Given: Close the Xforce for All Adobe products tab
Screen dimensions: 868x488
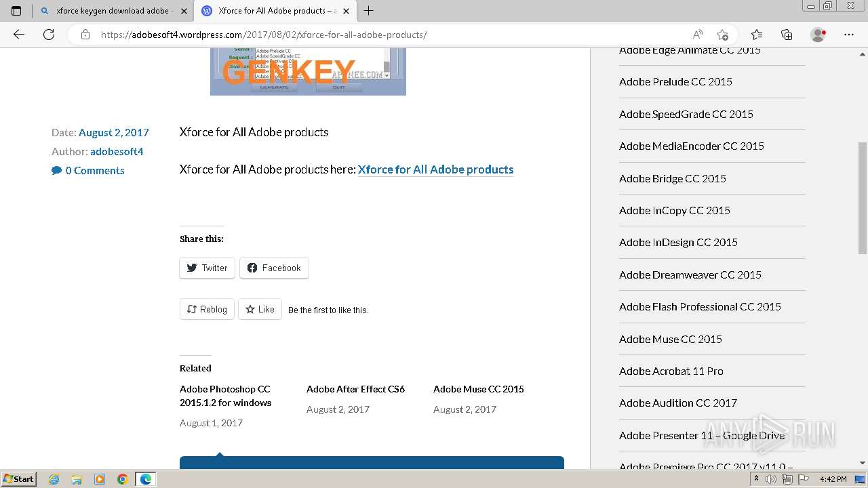Looking at the screenshot, I should pyautogui.click(x=346, y=11).
